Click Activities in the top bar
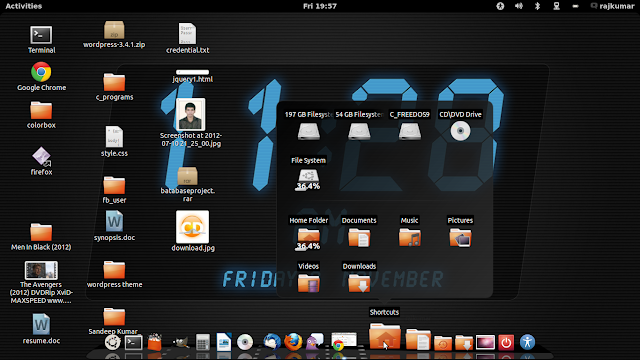640x360 pixels. (x=24, y=6)
